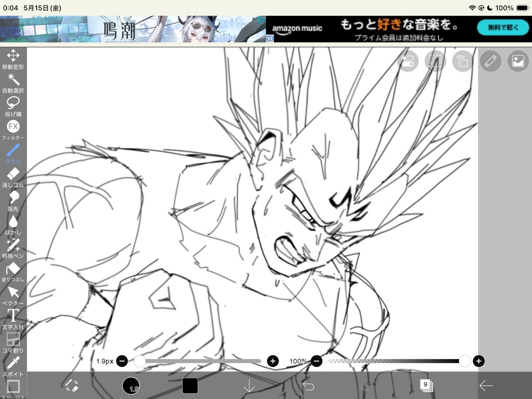Select the 文字入れ text tool
Image resolution: width=532 pixels, height=399 pixels.
(x=13, y=319)
